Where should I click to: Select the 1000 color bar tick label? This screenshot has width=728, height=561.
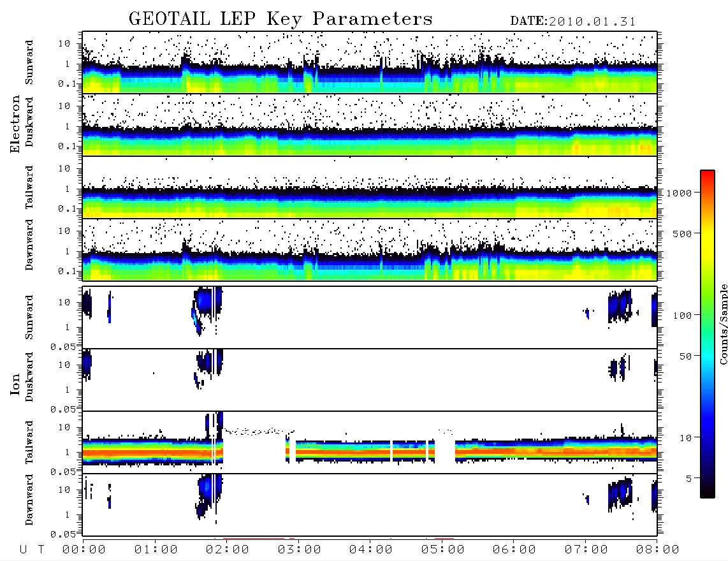pyautogui.click(x=680, y=193)
